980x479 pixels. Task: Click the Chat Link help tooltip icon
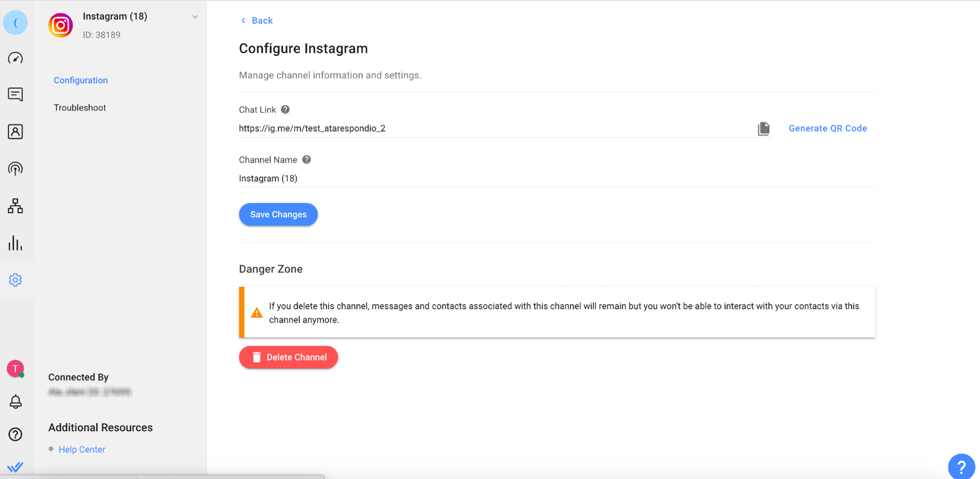[x=285, y=110]
